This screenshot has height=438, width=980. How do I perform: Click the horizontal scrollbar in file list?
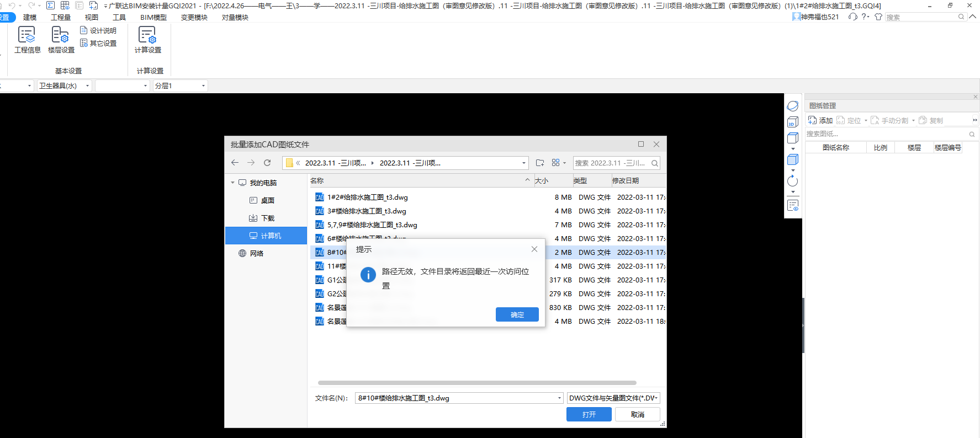(x=477, y=382)
